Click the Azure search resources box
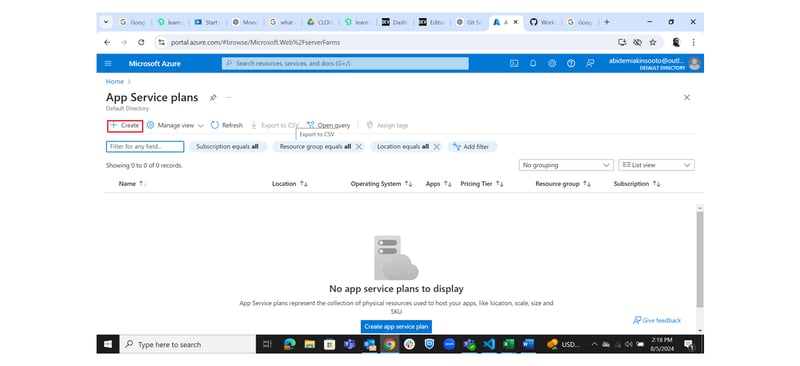 (x=345, y=63)
